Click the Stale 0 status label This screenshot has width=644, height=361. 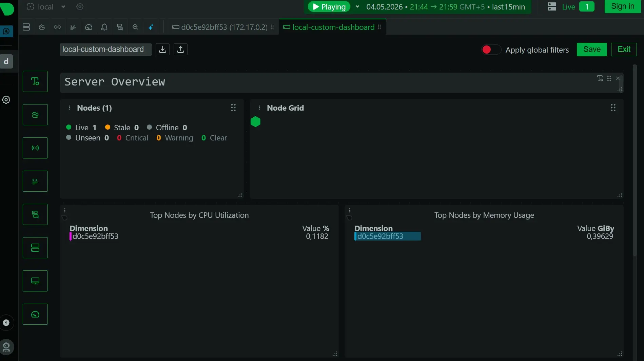coord(122,128)
